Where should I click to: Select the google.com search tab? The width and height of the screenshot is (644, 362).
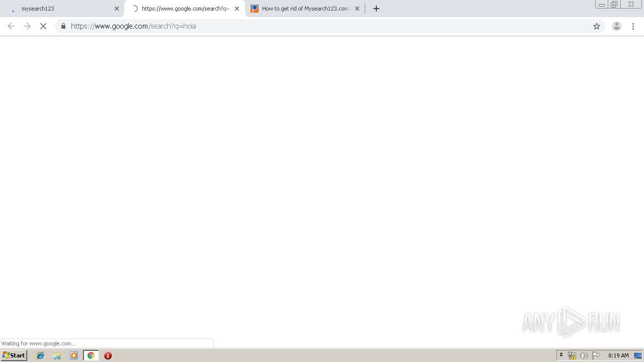184,9
